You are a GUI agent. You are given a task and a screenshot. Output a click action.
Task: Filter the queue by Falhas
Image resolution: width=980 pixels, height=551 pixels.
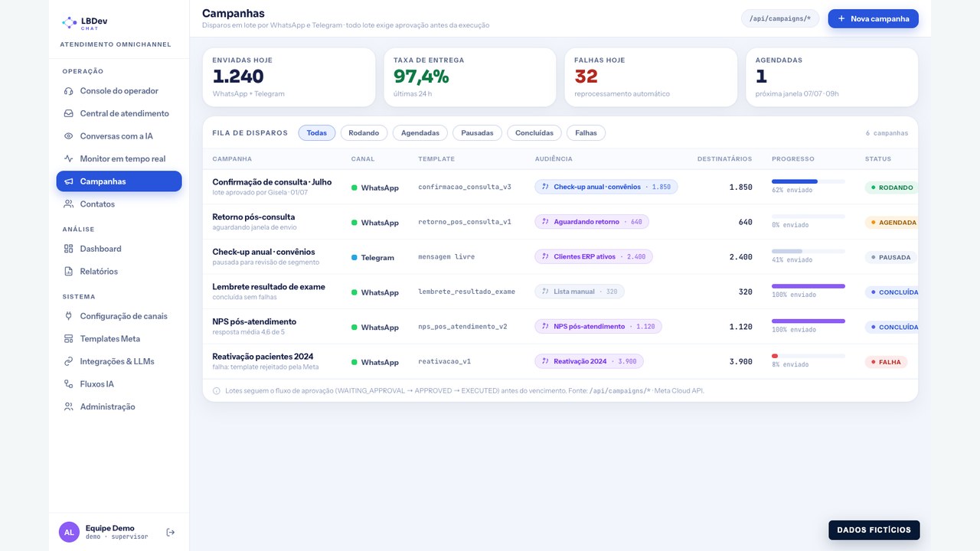(x=586, y=132)
